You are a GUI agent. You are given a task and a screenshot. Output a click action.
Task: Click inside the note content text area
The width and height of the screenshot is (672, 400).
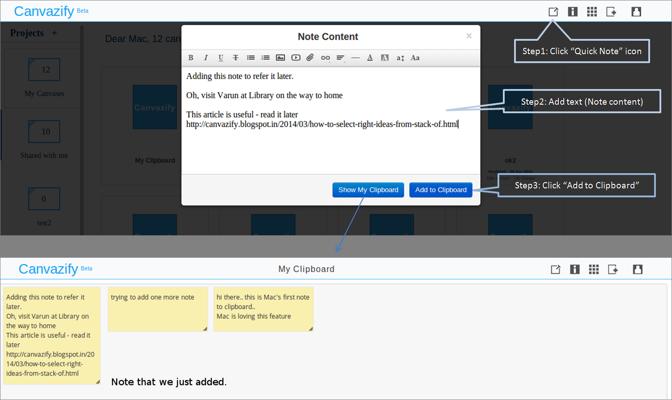[x=330, y=120]
